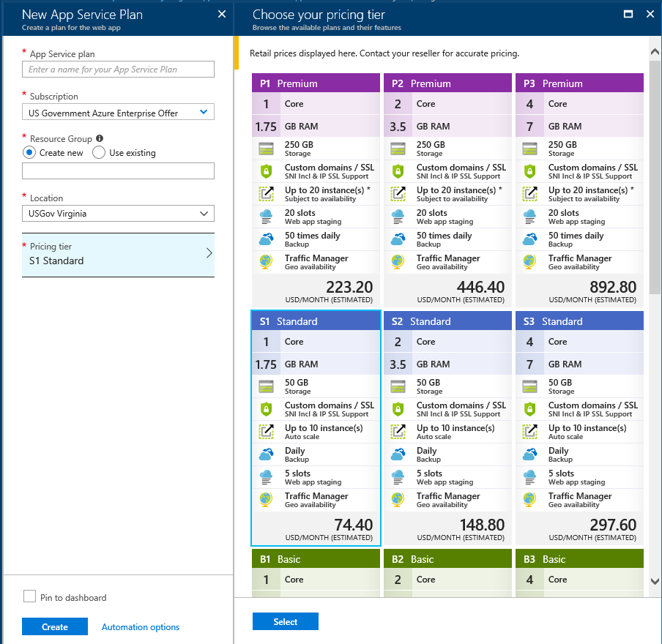Click the backup cloud icon in the P1 Premium card
This screenshot has width=662, height=644.
(x=266, y=239)
